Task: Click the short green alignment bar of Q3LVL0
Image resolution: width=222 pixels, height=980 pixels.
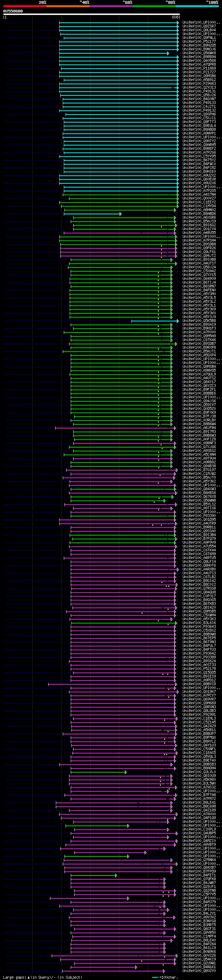Action: (99, 772)
